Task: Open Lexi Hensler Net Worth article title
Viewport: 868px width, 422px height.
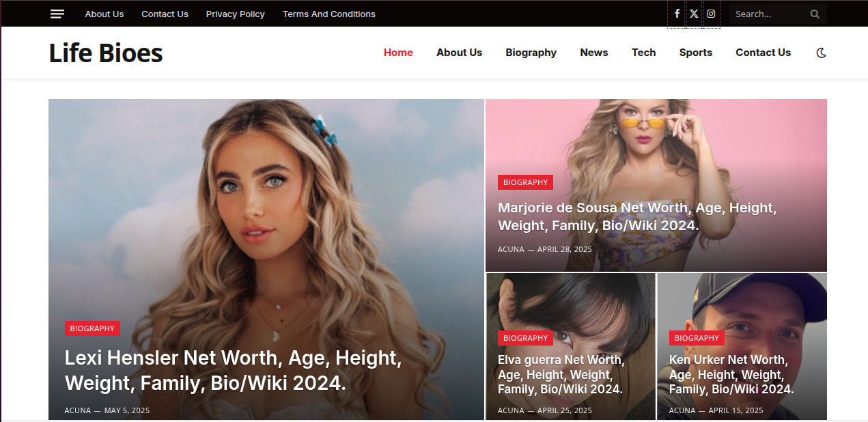Action: point(234,371)
